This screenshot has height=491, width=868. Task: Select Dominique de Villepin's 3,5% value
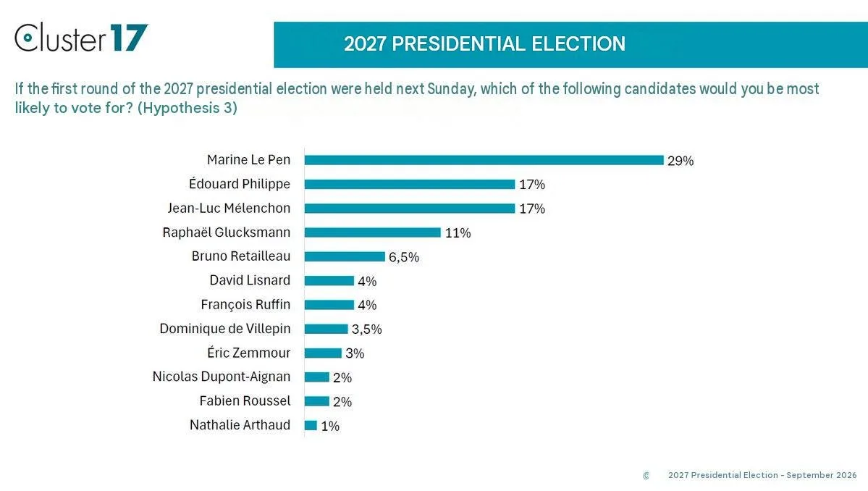[x=366, y=330]
